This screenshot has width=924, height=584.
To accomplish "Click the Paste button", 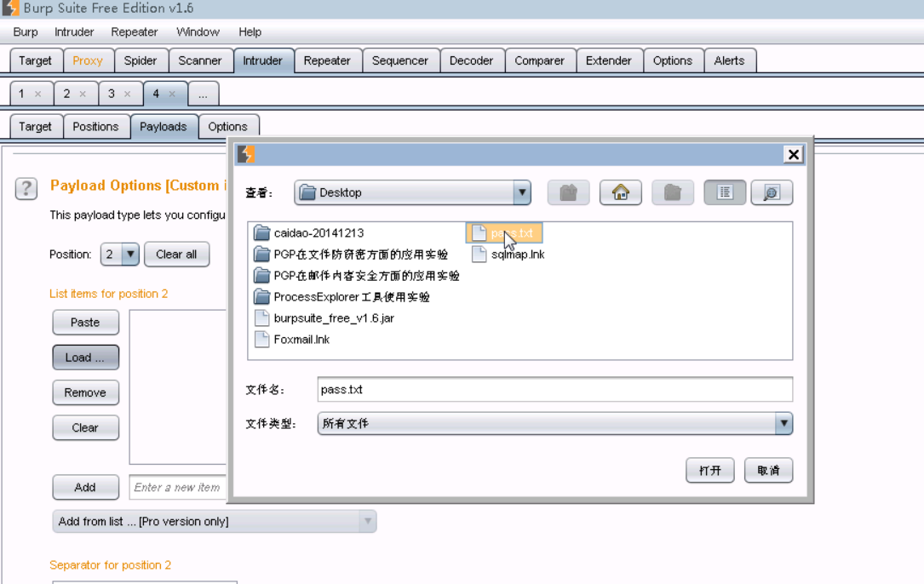I will tap(85, 323).
